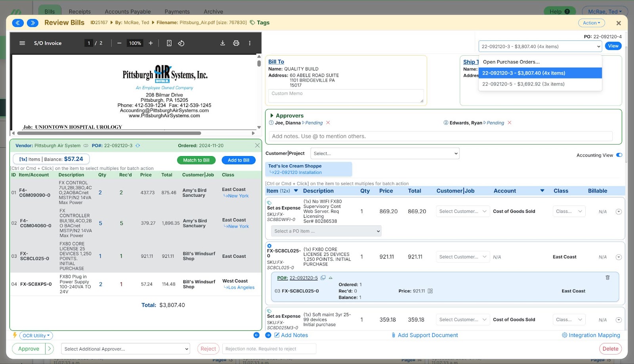Close the purchase order panel
The height and width of the screenshot is (364, 634).
[x=257, y=145]
